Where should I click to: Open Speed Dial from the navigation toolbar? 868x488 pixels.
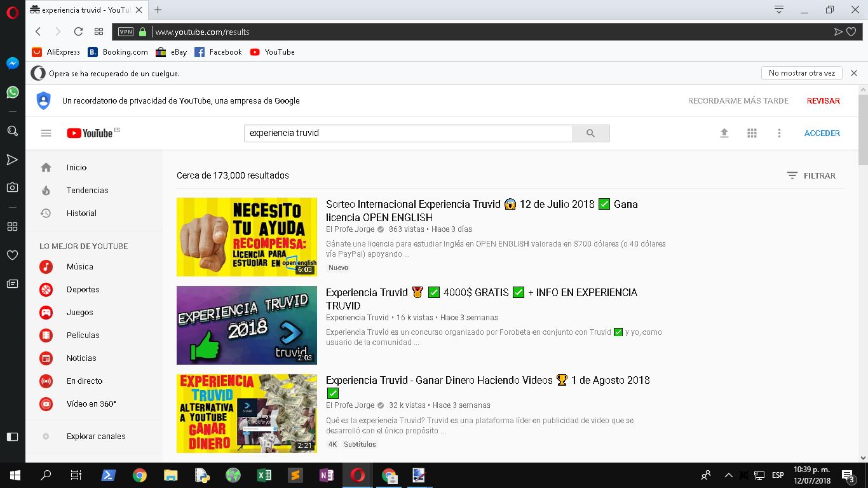(x=98, y=32)
